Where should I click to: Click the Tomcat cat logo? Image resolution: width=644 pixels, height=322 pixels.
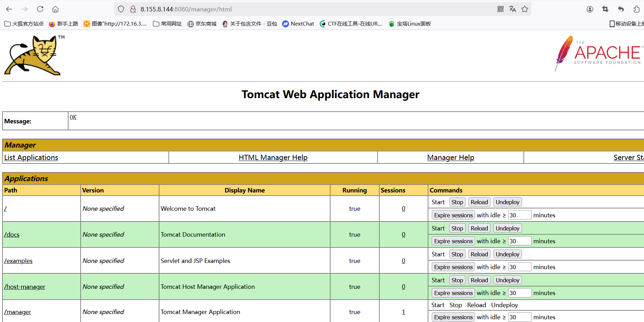pyautogui.click(x=34, y=55)
